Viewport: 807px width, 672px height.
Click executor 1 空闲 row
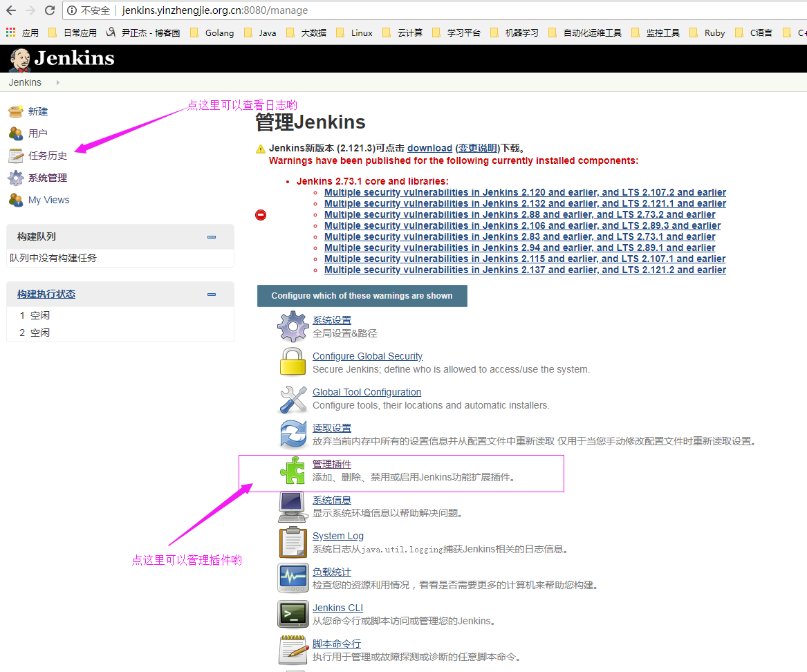point(120,315)
